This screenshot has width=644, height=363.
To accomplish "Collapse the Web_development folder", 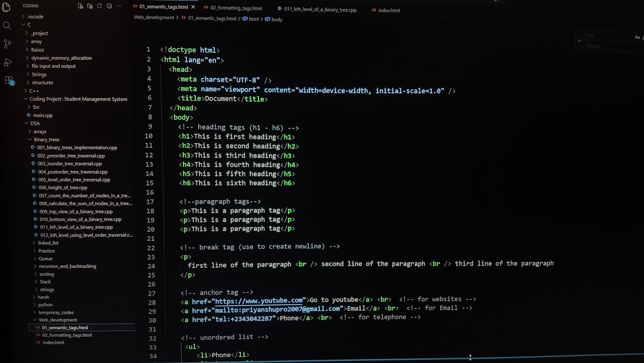I will 55,320.
